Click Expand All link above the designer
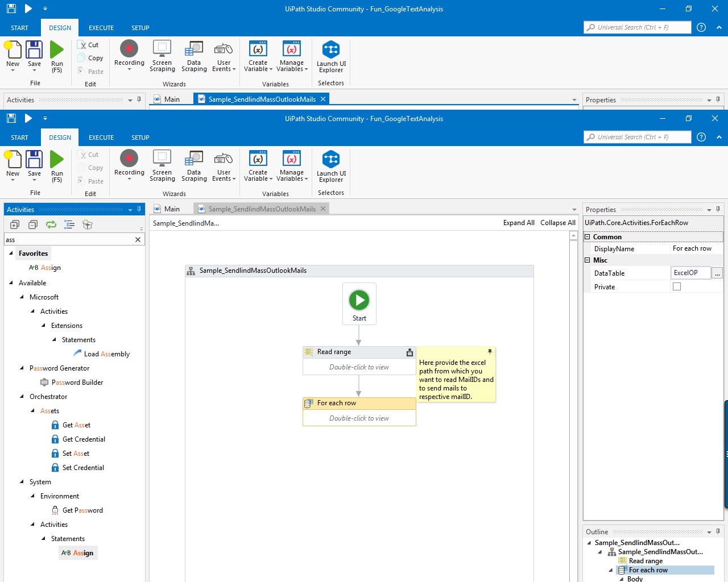This screenshot has height=582, width=728. pos(519,223)
